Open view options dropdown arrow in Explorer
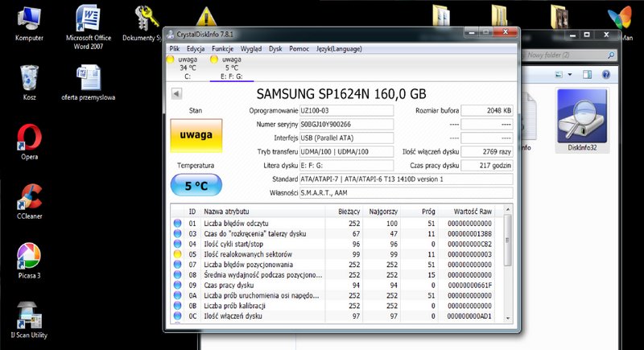This screenshot has height=350, width=644. 570,74
